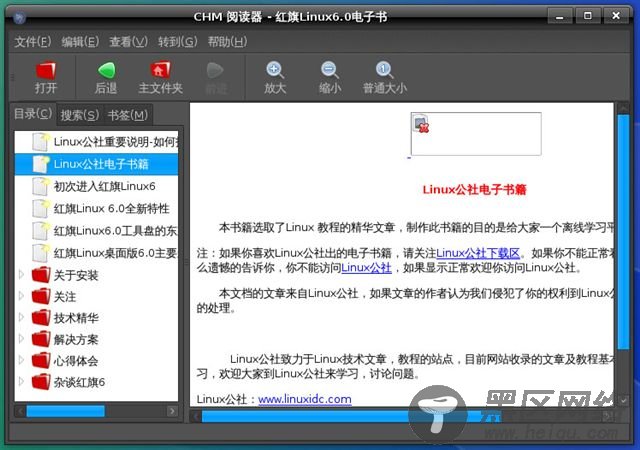Image resolution: width=640 pixels, height=450 pixels.
Task: Expand the 关注 tree node
Action: (x=22, y=296)
